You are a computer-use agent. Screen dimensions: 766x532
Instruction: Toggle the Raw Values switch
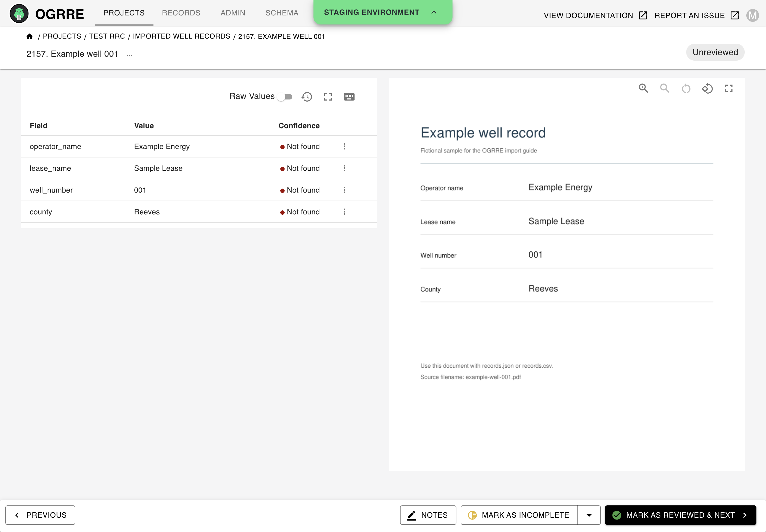click(x=286, y=97)
